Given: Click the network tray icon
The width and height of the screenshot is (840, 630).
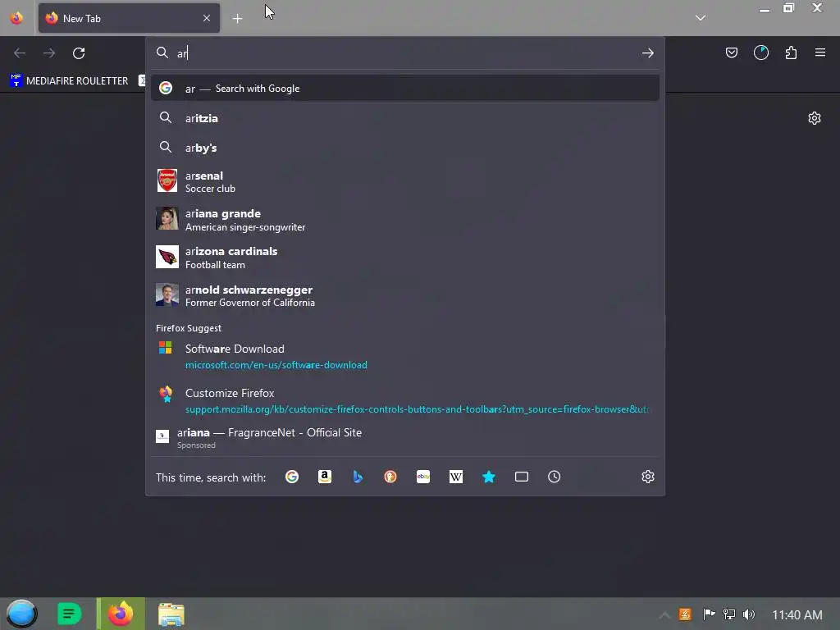Looking at the screenshot, I should (729, 614).
